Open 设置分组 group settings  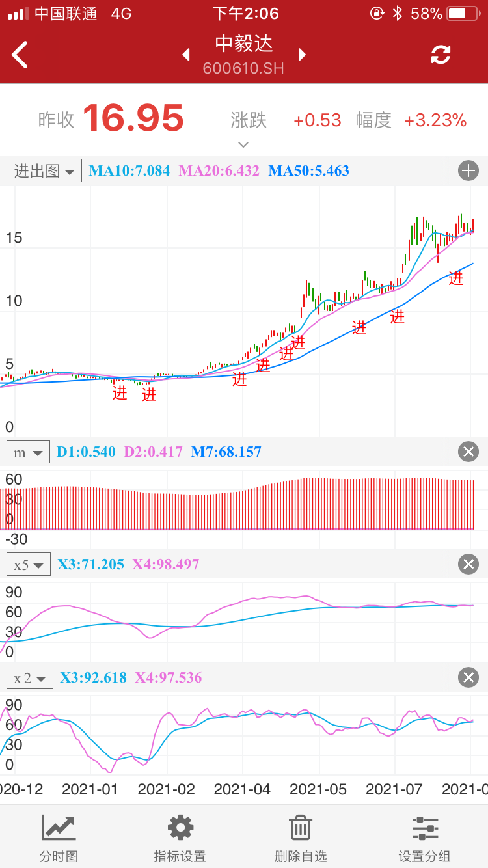tap(424, 838)
